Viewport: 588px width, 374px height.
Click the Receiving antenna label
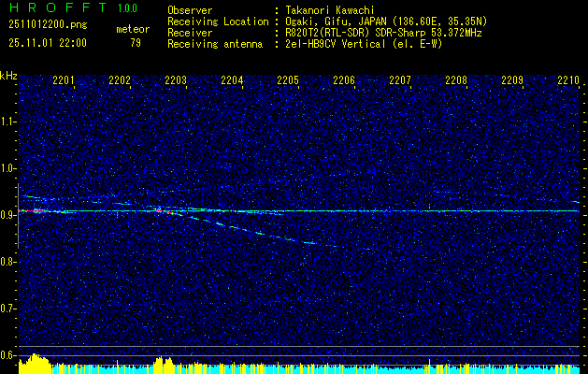tap(215, 44)
